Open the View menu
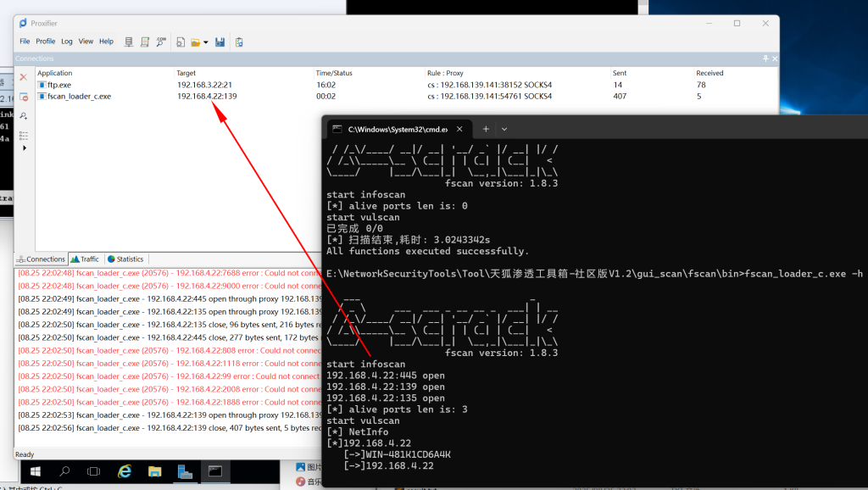The image size is (868, 490). click(x=86, y=41)
